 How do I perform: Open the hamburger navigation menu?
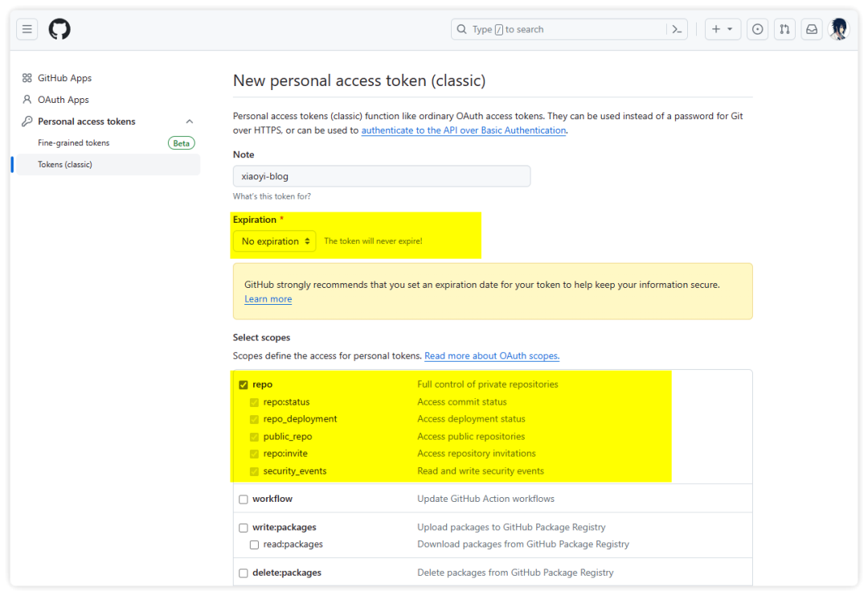click(27, 30)
